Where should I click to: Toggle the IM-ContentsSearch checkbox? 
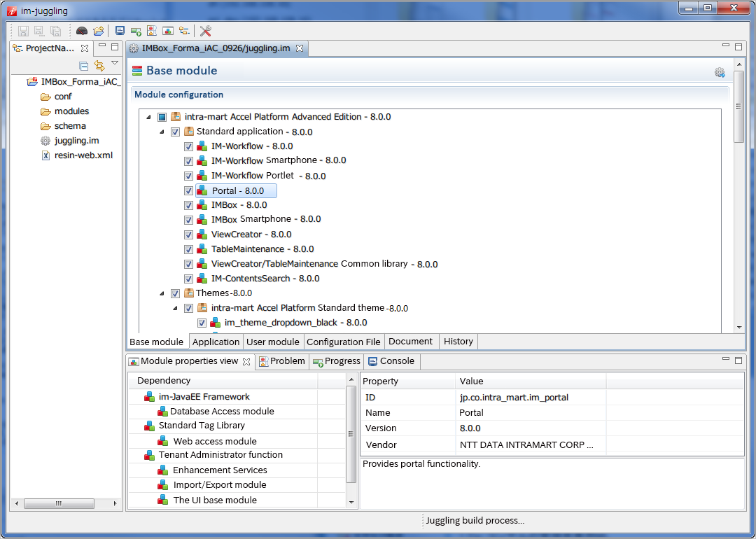pos(188,279)
